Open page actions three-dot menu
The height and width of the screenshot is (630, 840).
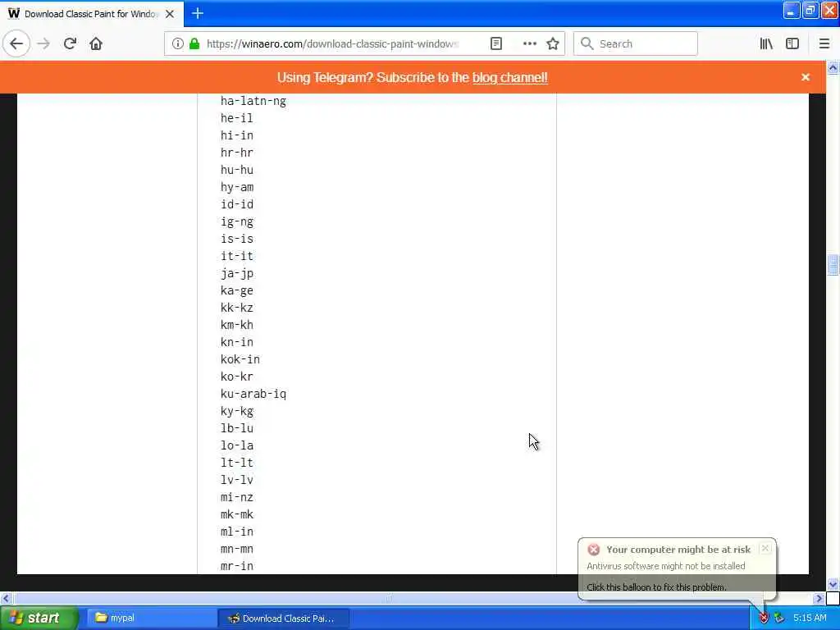(529, 44)
